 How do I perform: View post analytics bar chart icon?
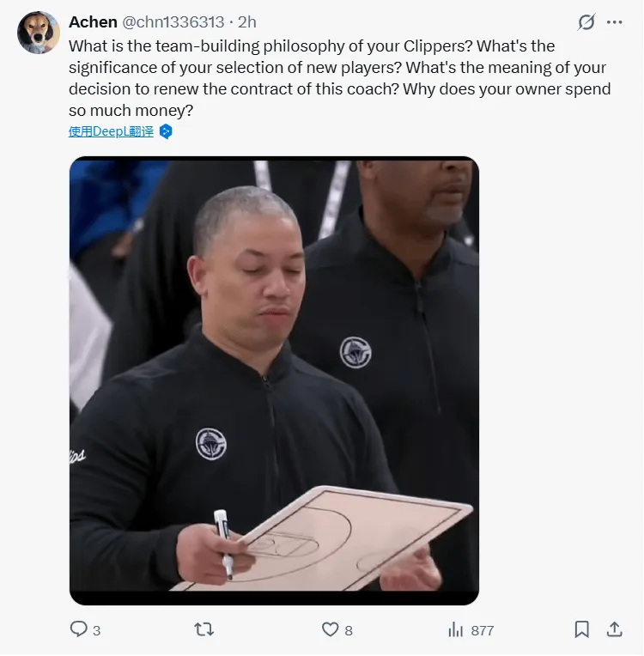(455, 629)
